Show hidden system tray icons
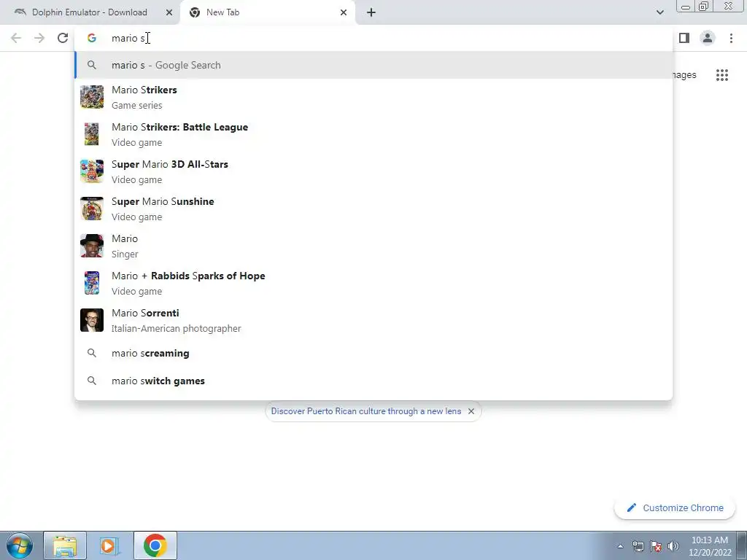Screen dimensions: 747x560 click(620, 546)
